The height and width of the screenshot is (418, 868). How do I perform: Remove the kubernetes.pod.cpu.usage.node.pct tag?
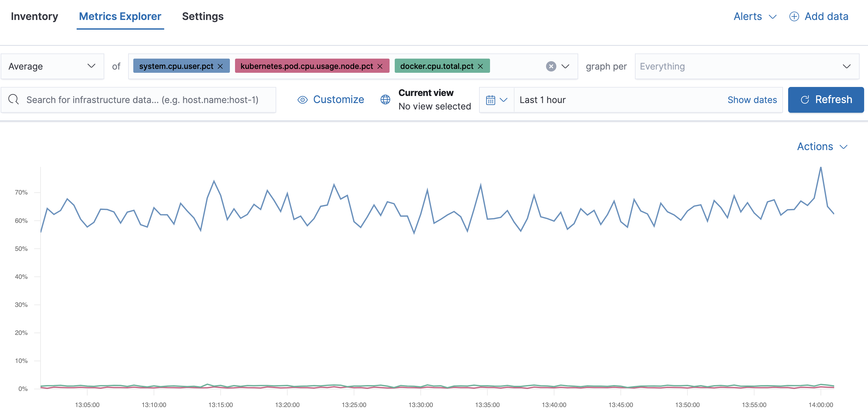(x=380, y=66)
